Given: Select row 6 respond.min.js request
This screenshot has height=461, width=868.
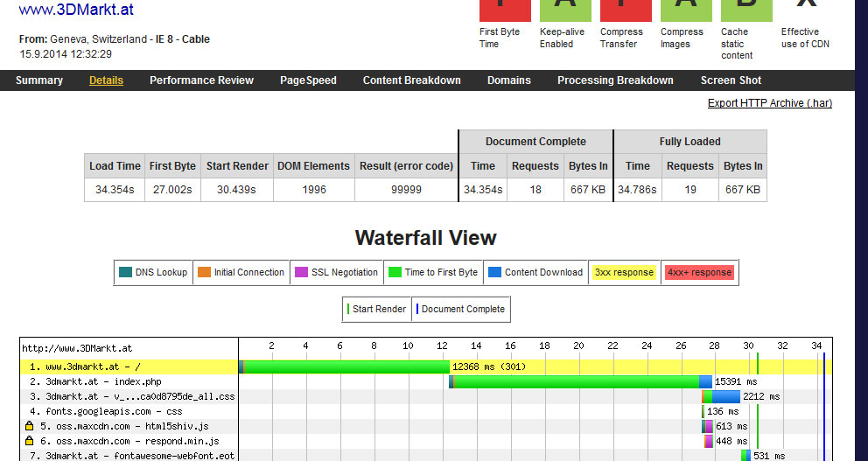Looking at the screenshot, I should tap(425, 442).
